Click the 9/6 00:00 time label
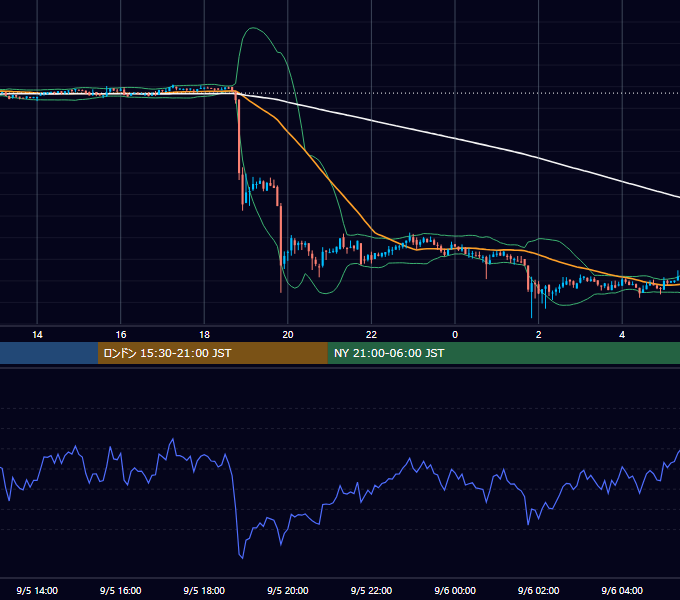Viewport: 680px width, 600px height. [x=455, y=590]
